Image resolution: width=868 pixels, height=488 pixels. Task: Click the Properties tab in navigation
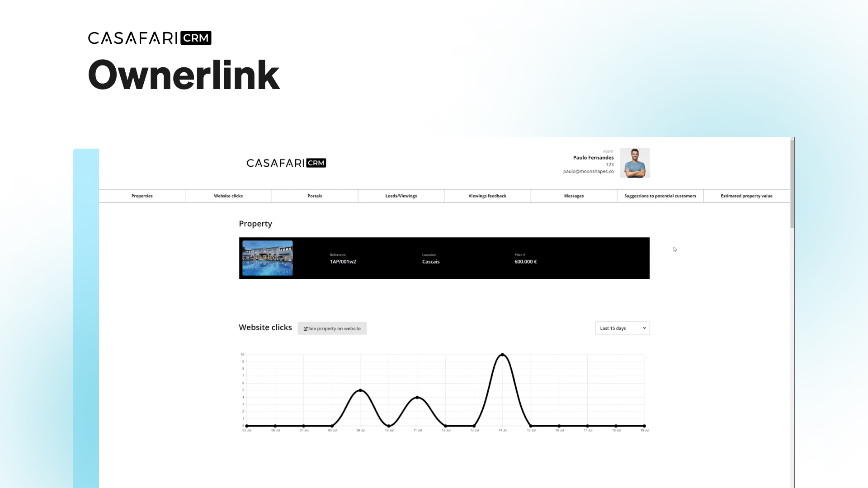click(x=142, y=196)
